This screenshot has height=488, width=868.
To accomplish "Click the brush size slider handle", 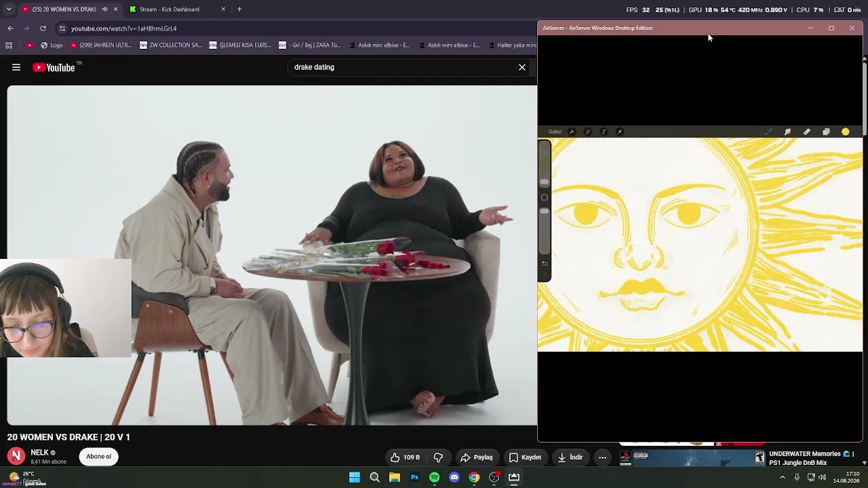I will click(x=544, y=182).
